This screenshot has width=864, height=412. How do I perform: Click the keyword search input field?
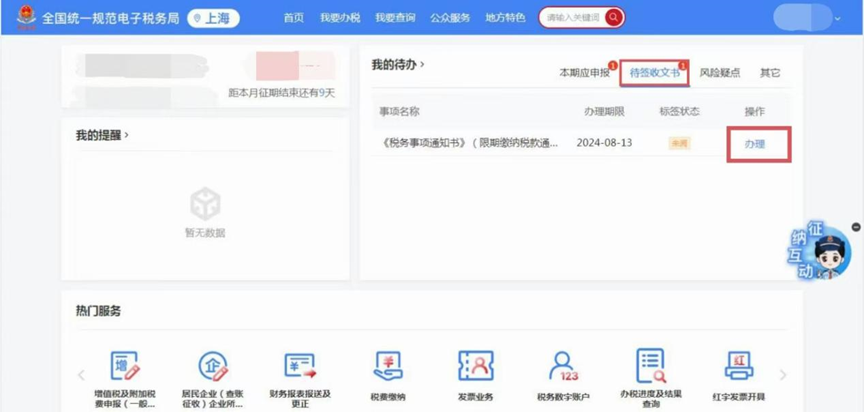click(571, 18)
